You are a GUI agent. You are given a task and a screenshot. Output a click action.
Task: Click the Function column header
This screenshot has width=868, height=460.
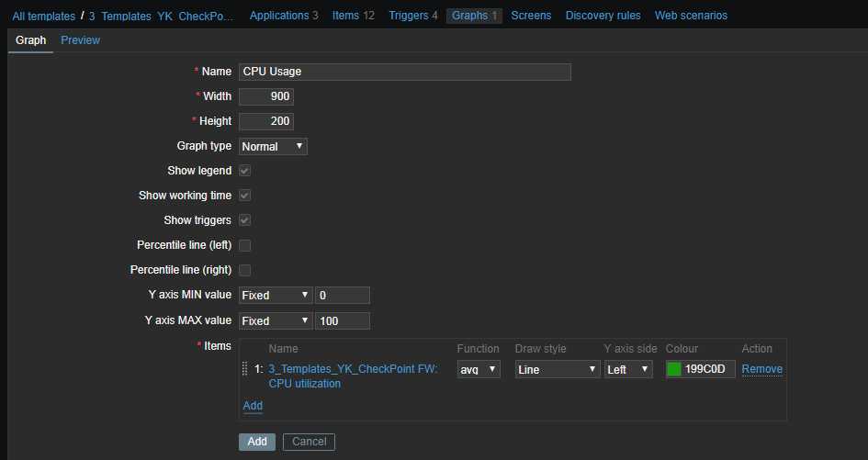pyautogui.click(x=478, y=348)
